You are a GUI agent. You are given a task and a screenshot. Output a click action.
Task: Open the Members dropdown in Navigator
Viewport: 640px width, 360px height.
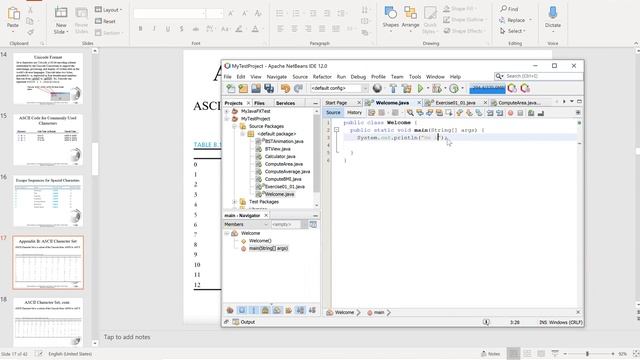coord(246,224)
